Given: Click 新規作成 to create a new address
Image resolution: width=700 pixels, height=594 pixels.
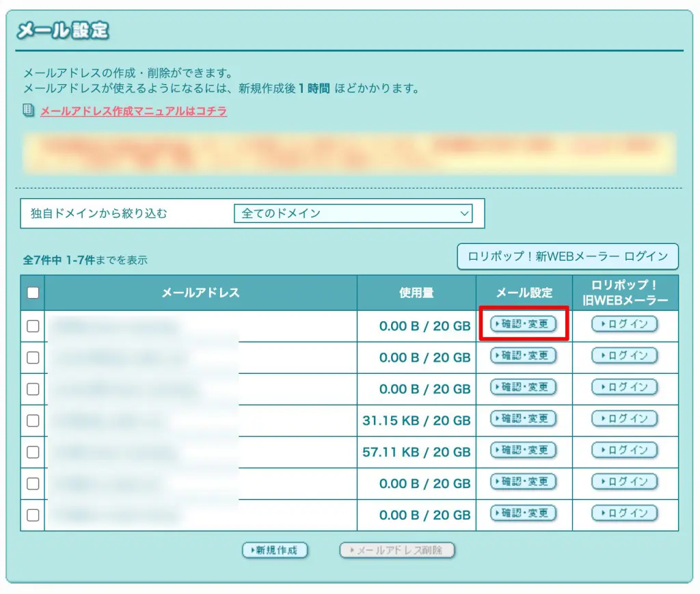Looking at the screenshot, I should tap(275, 550).
